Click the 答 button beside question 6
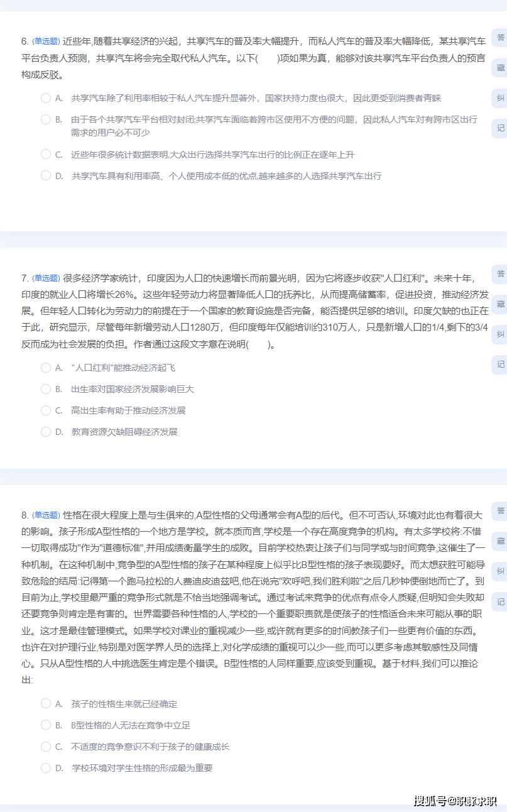This screenshot has width=507, height=812. (x=500, y=37)
